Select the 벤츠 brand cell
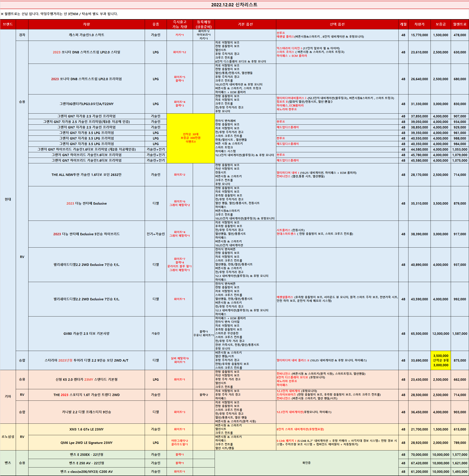This screenshot has width=469, height=476. 8,463
